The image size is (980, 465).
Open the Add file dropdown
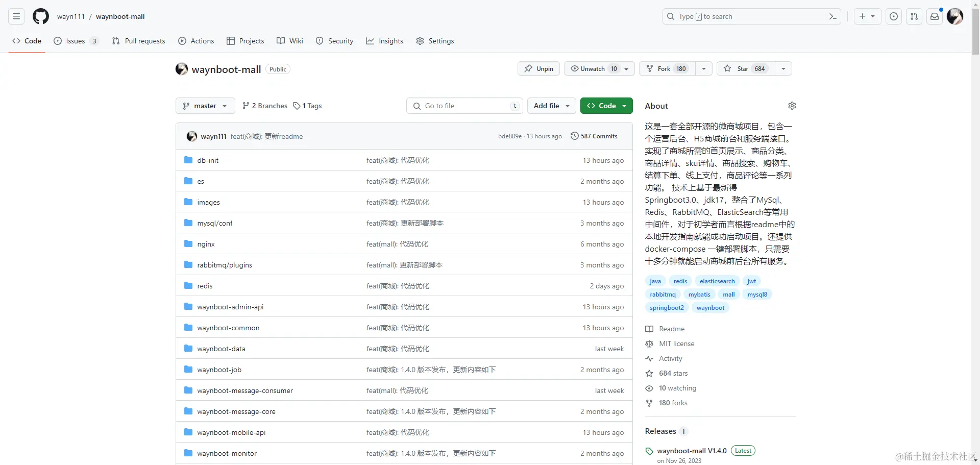tap(552, 106)
